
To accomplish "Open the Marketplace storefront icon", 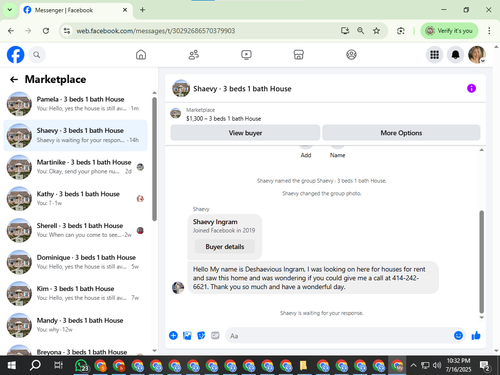I will coord(299,55).
